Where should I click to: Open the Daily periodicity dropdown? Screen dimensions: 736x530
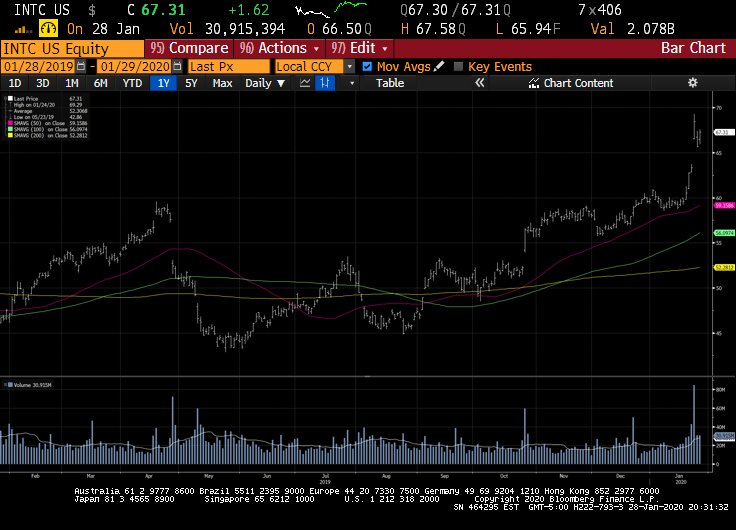tap(265, 83)
